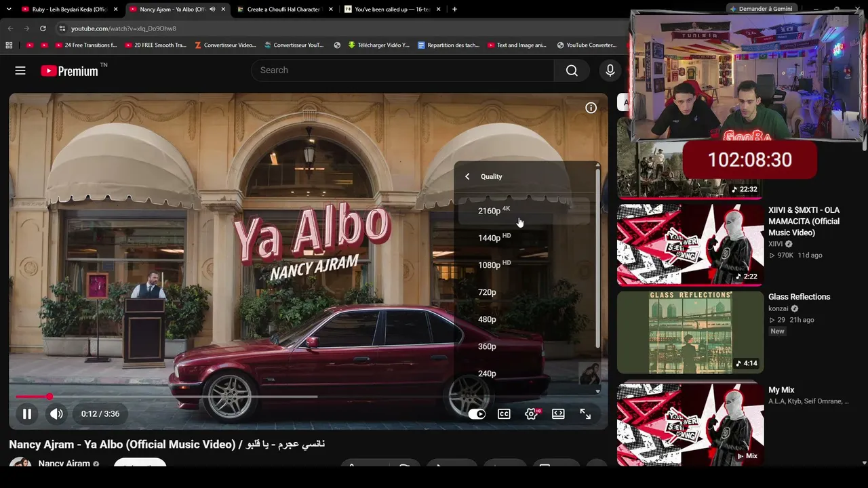Navigate forward in the browser
The image size is (868, 488).
[26, 28]
